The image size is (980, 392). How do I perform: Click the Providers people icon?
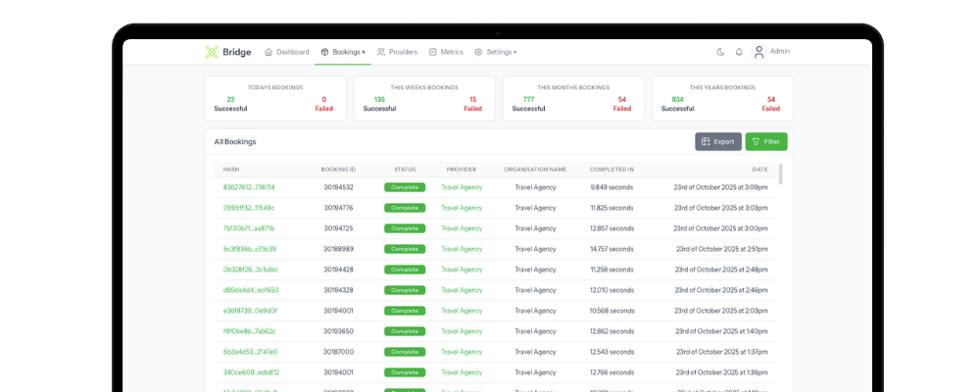(x=380, y=52)
